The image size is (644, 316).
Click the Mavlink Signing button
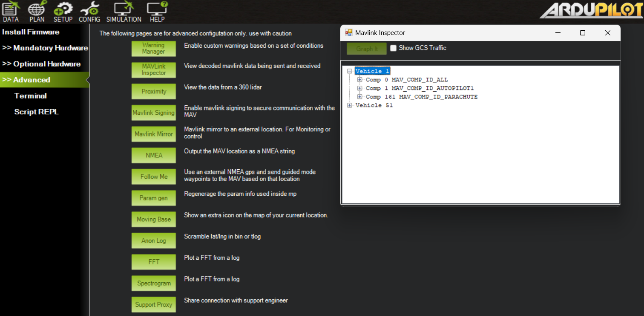[x=153, y=113]
